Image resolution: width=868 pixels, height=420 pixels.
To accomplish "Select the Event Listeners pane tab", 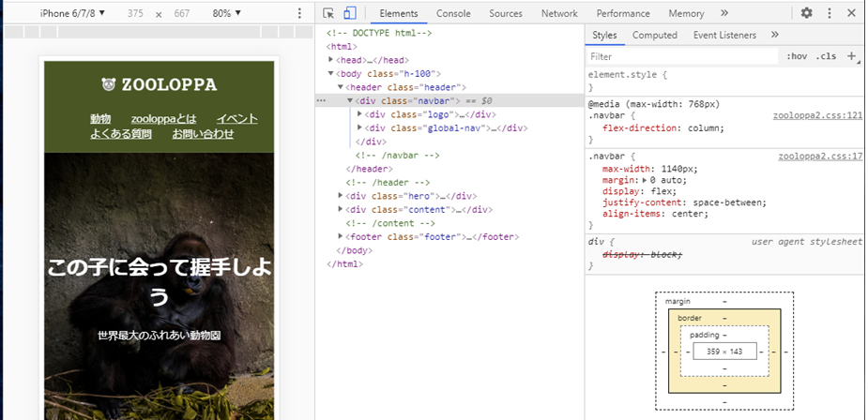I will tap(724, 35).
